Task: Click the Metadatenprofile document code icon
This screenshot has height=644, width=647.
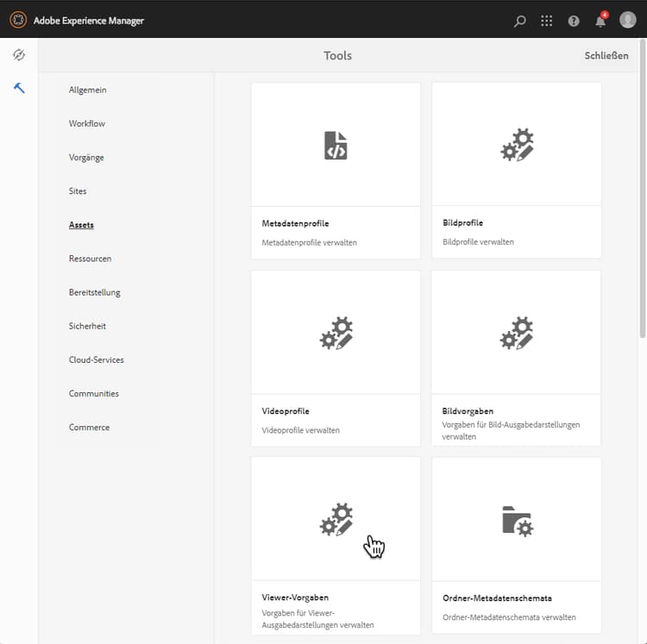Action: (x=336, y=145)
